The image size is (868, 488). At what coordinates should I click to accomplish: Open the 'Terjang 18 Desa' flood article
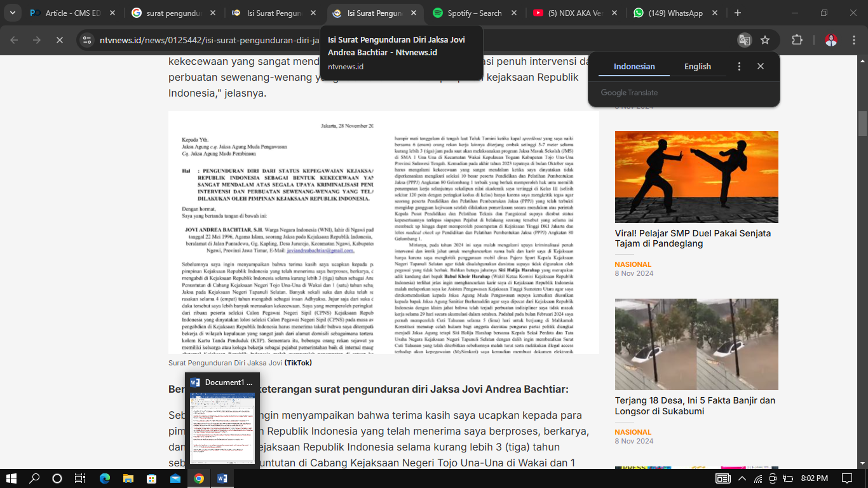[x=695, y=405]
